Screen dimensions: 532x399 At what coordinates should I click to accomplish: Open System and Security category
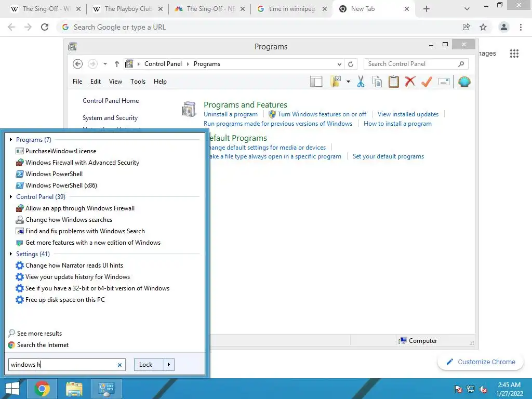click(x=110, y=118)
